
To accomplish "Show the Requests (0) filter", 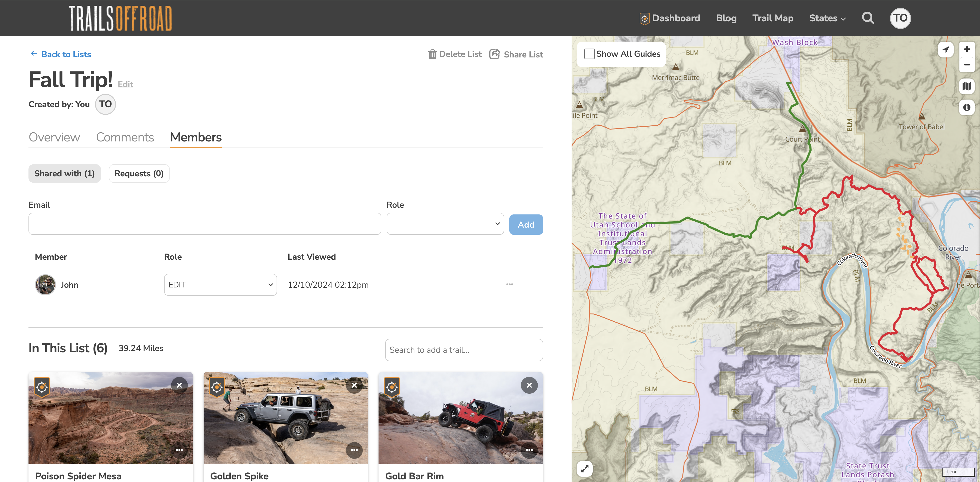I will pos(139,174).
